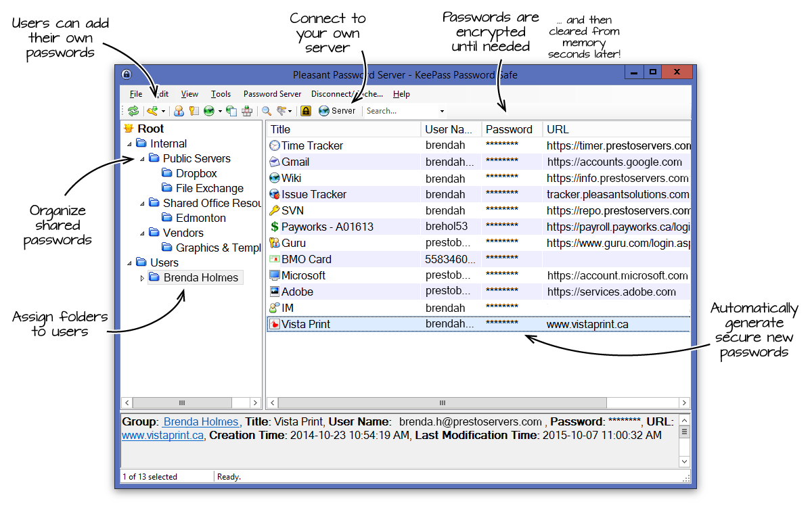Click details pane scroll down arrow
Image resolution: width=812 pixels, height=508 pixels.
[x=684, y=461]
